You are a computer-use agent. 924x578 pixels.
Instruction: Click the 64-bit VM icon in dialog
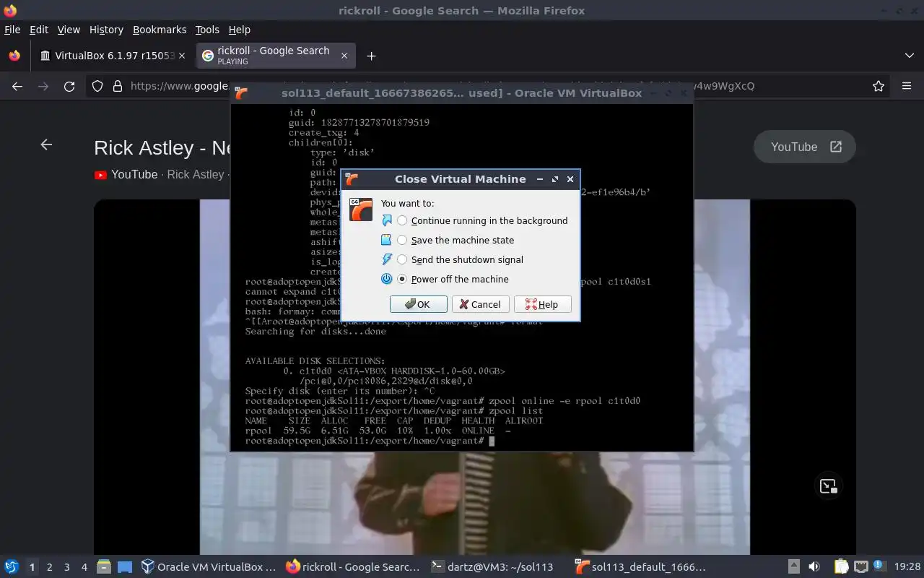point(361,210)
